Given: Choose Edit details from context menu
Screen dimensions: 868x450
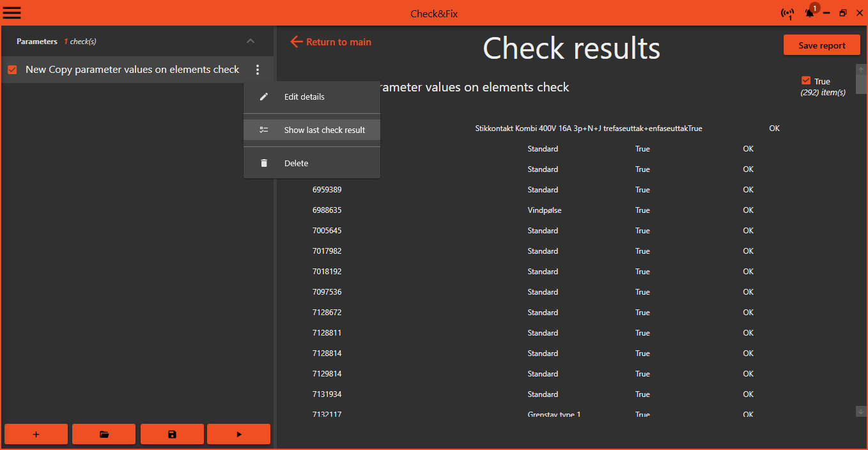Looking at the screenshot, I should [304, 97].
